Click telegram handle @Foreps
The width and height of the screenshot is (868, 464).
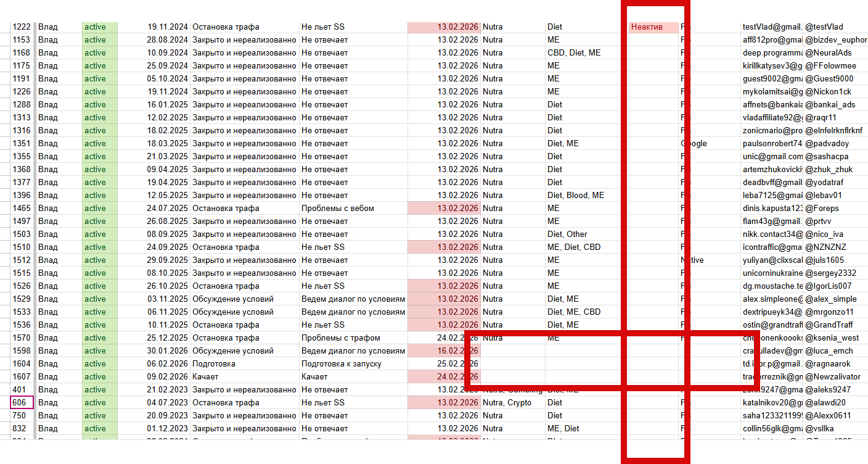pos(835,209)
